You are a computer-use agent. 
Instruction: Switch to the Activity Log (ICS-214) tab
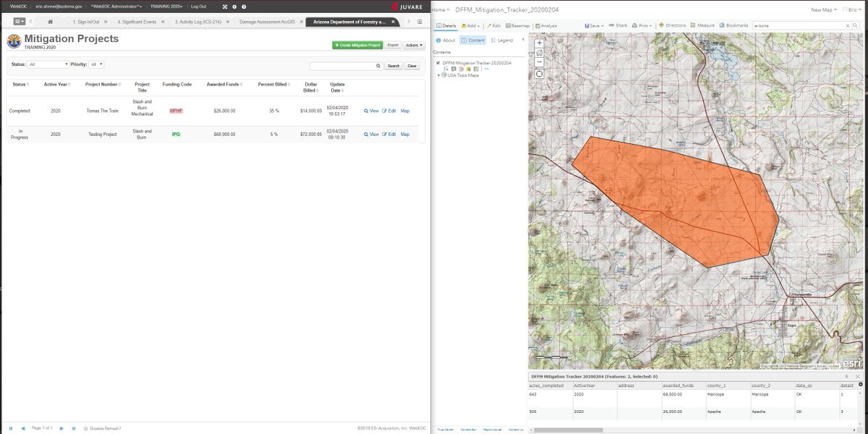[198, 22]
